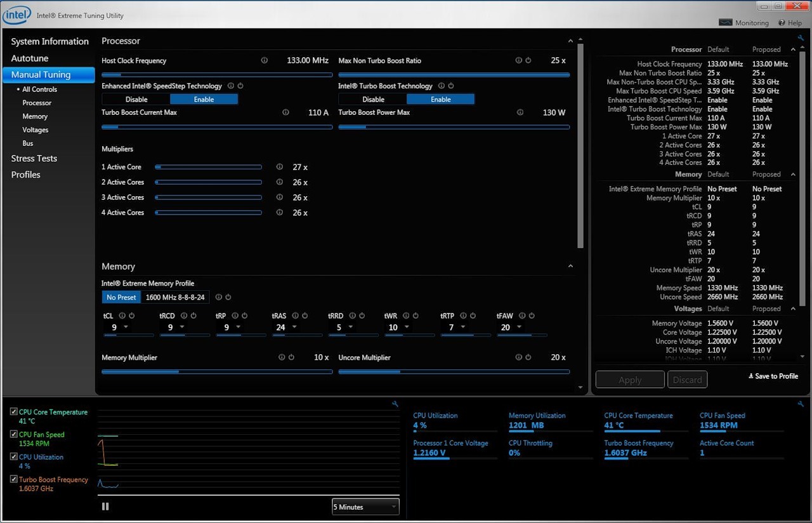The height and width of the screenshot is (523, 812).
Task: Set Enhanced Intel SpeedStep to Enable
Action: (204, 99)
